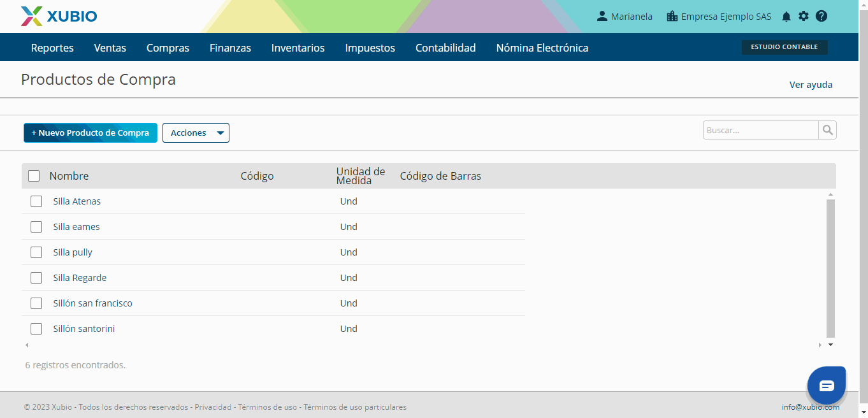The width and height of the screenshot is (868, 418).
Task: Check the Sillón santorini checkbox
Action: [36, 329]
